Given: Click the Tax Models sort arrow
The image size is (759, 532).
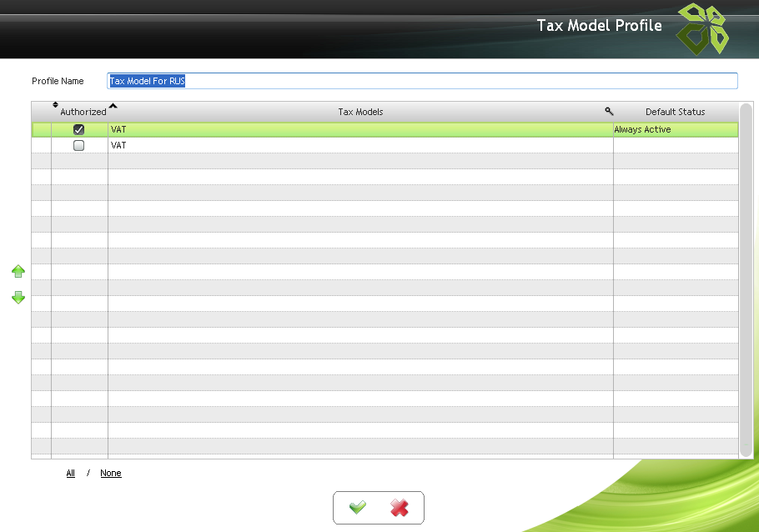Looking at the screenshot, I should (113, 106).
